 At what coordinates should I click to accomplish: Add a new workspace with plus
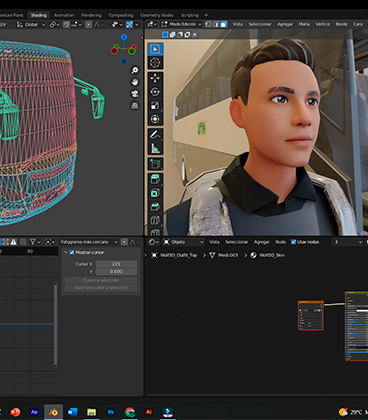click(206, 15)
